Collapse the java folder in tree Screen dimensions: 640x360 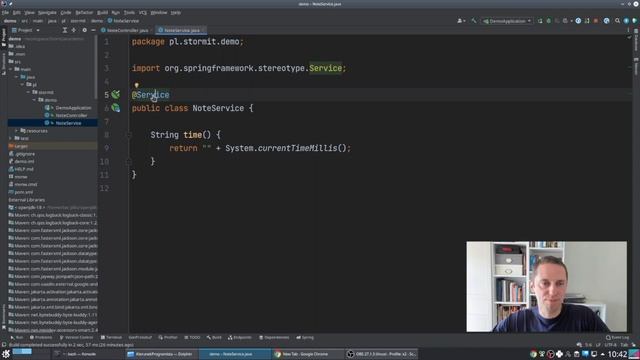[x=16, y=77]
